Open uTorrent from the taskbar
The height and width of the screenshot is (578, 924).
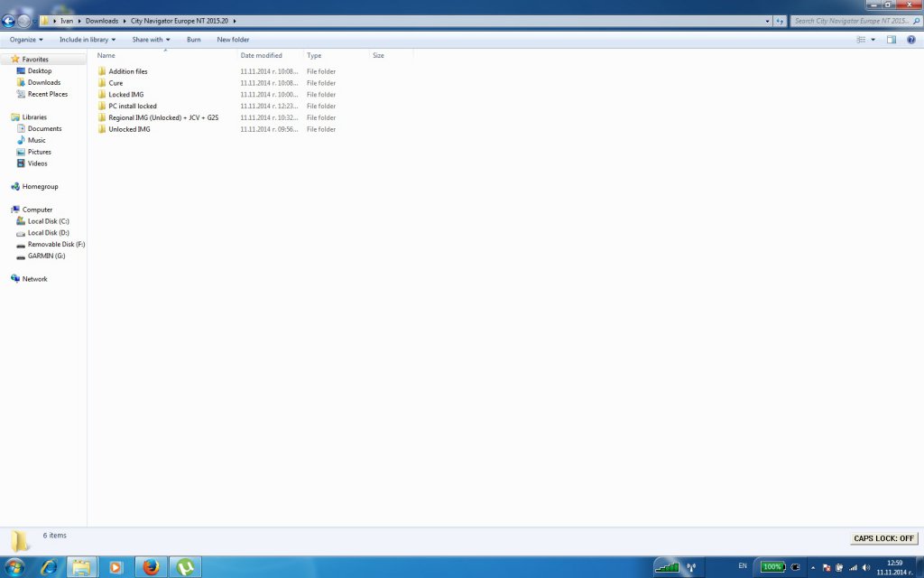click(185, 567)
